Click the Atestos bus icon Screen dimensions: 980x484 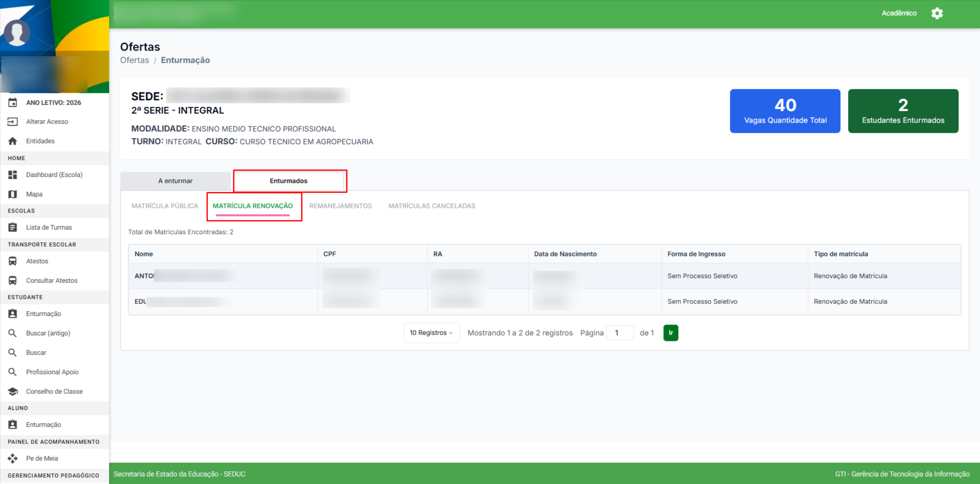coord(13,261)
